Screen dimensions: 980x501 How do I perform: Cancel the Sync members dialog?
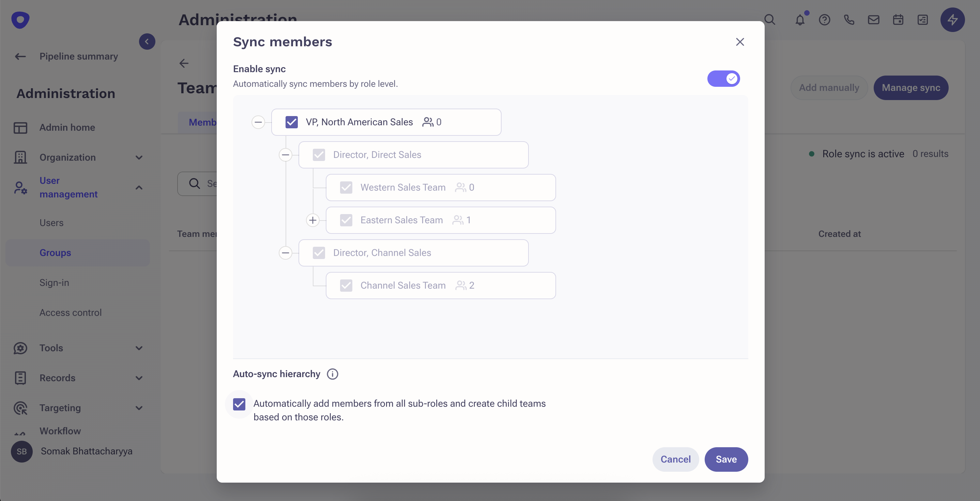[675, 459]
